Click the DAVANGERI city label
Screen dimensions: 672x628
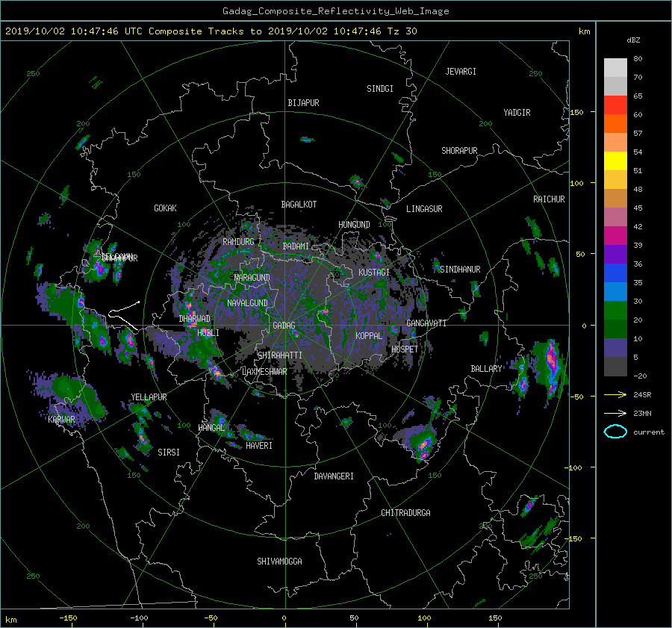coord(334,476)
